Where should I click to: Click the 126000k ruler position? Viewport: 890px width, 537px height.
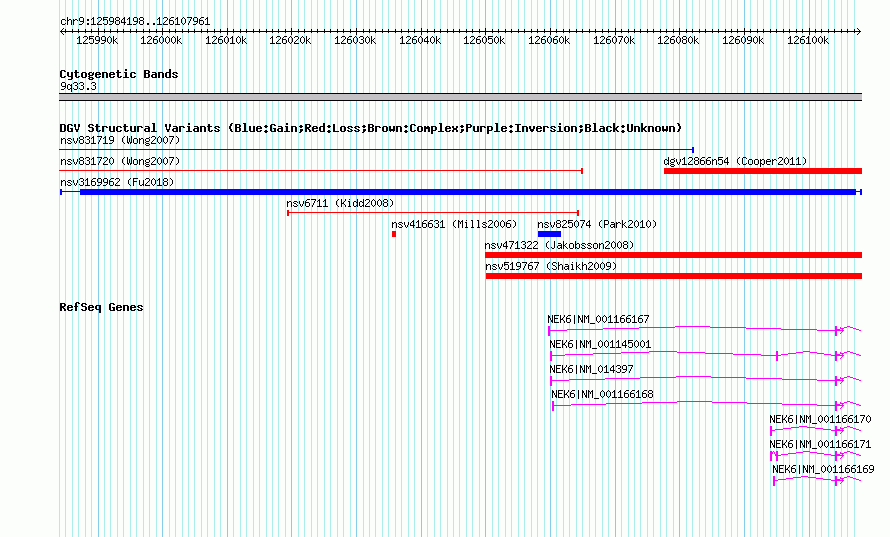tap(161, 40)
